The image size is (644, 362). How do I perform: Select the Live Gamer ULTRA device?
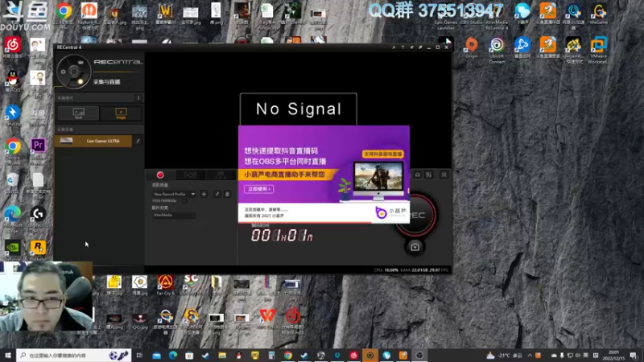93,142
